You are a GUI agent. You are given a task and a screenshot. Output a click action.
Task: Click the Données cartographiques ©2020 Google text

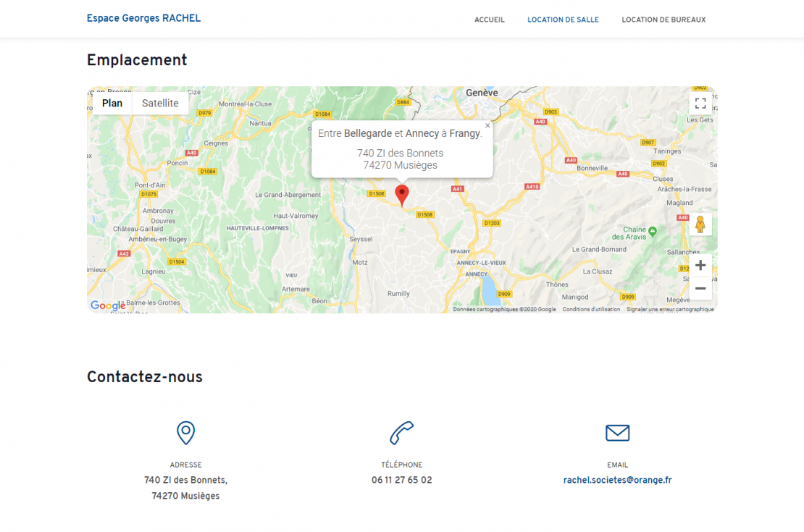[505, 310]
